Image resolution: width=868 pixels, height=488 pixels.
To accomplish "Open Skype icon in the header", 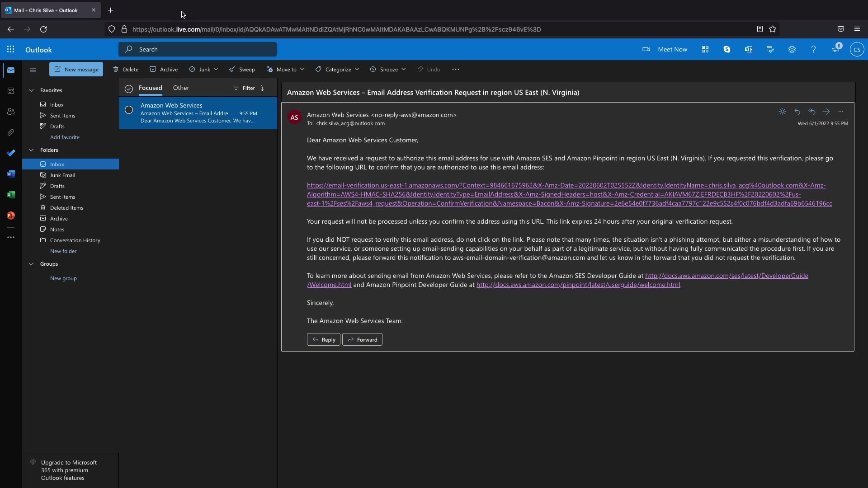I will click(727, 49).
